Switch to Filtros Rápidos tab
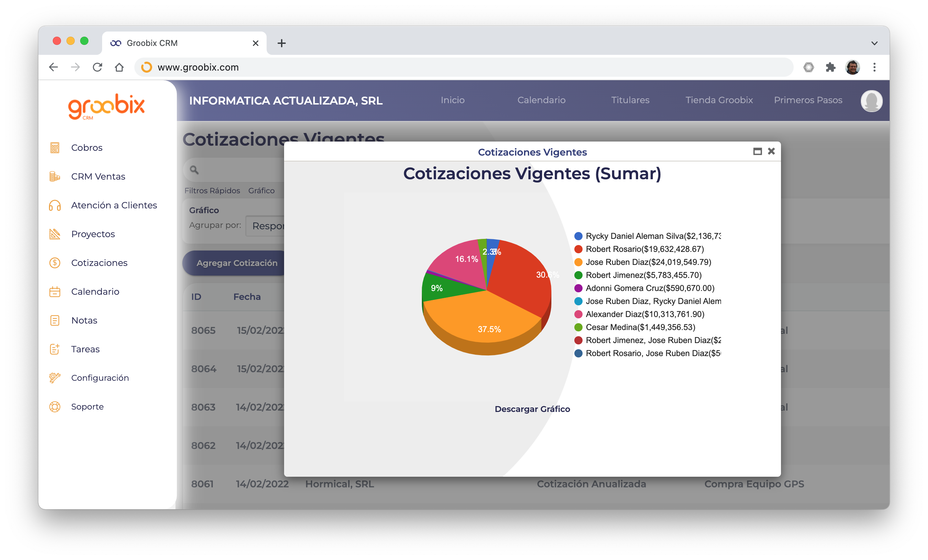The height and width of the screenshot is (560, 928). [x=212, y=191]
